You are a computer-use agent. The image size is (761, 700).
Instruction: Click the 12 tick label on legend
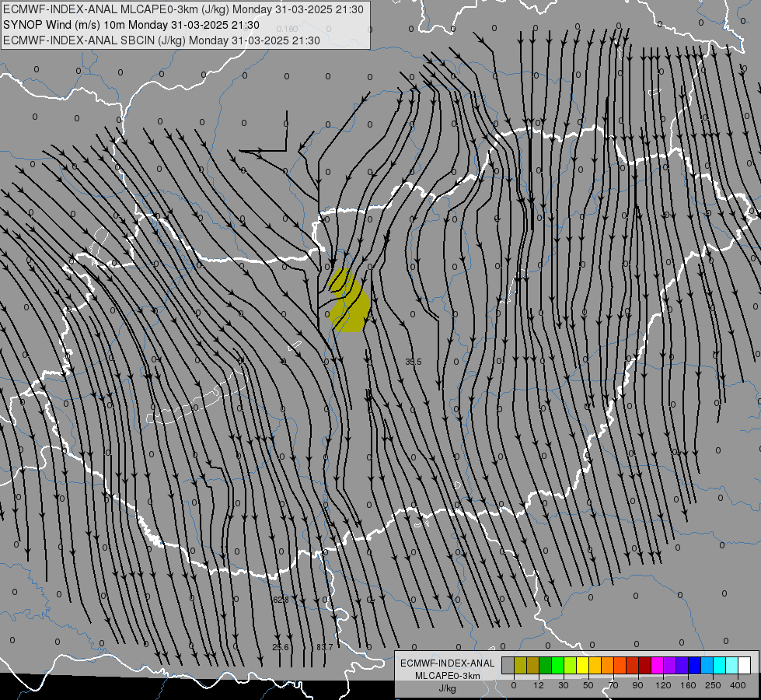539,685
